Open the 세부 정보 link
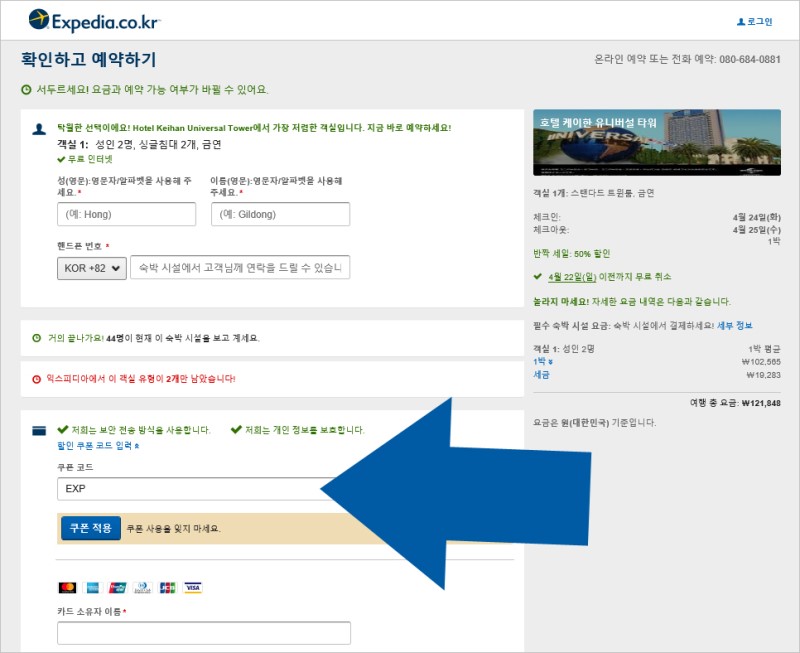Image resolution: width=800 pixels, height=653 pixels. pos(735,325)
